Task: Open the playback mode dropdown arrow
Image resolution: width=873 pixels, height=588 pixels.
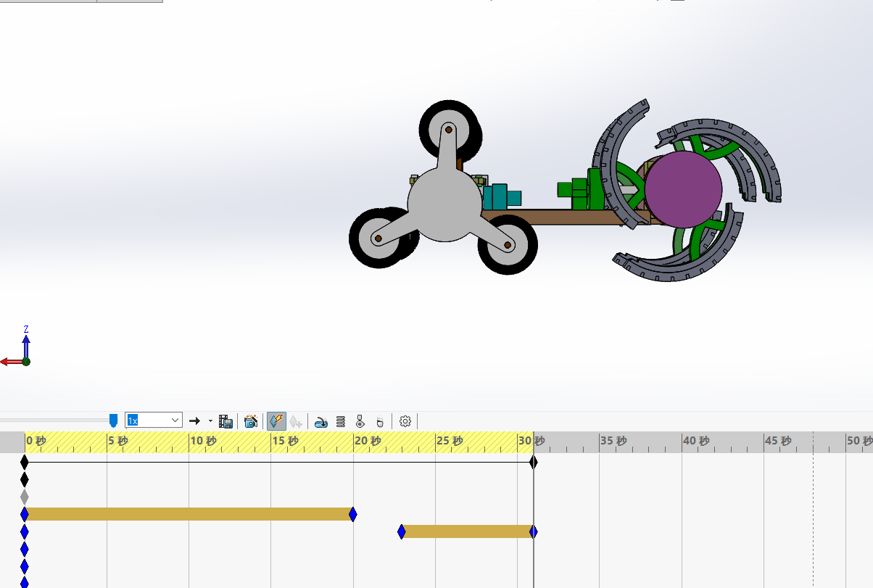Action: pos(210,421)
